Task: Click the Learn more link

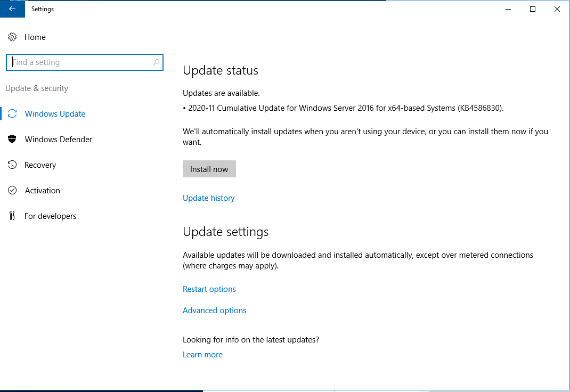Action: coord(202,355)
